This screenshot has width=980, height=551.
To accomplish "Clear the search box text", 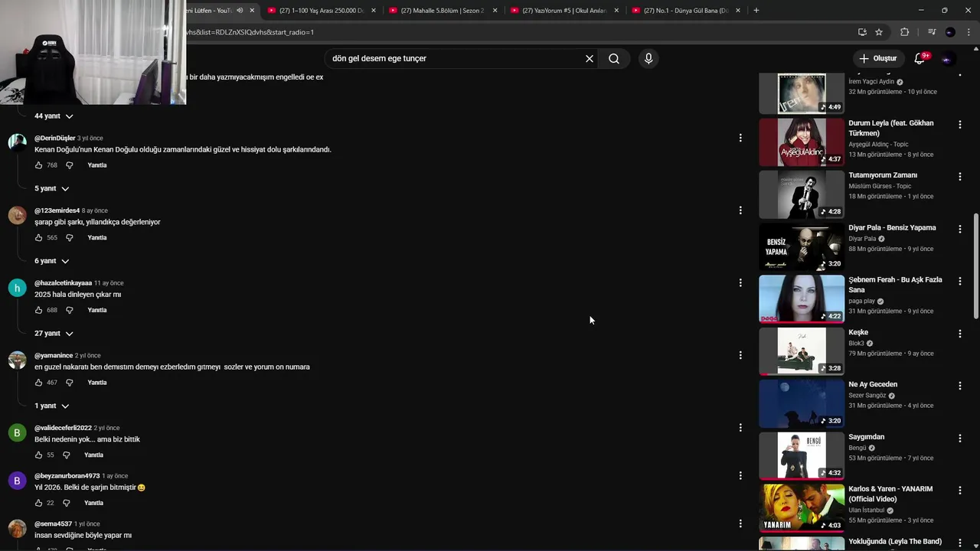I will [x=590, y=58].
